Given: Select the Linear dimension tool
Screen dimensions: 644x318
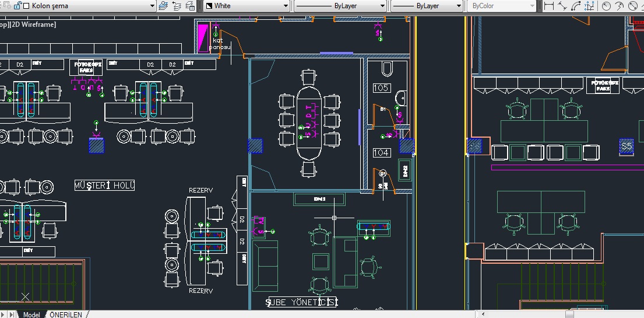Looking at the screenshot, I should pos(548,6).
